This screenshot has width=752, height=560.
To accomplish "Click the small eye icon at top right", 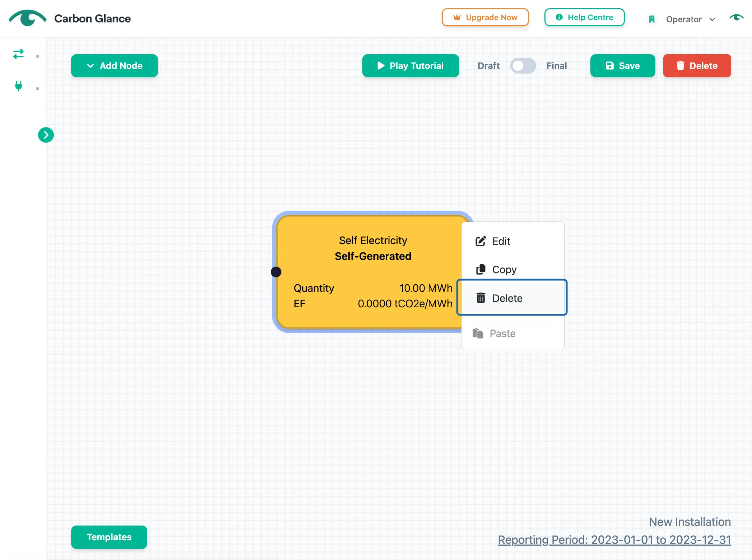I will point(736,18).
